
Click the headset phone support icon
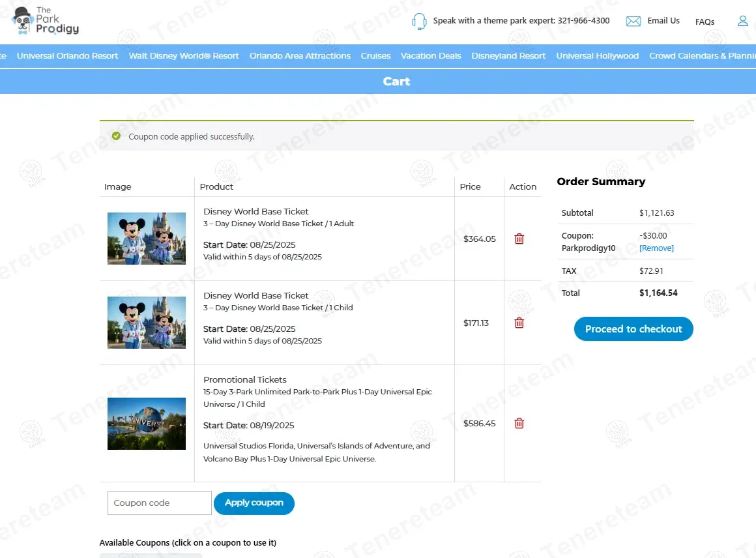pyautogui.click(x=419, y=22)
